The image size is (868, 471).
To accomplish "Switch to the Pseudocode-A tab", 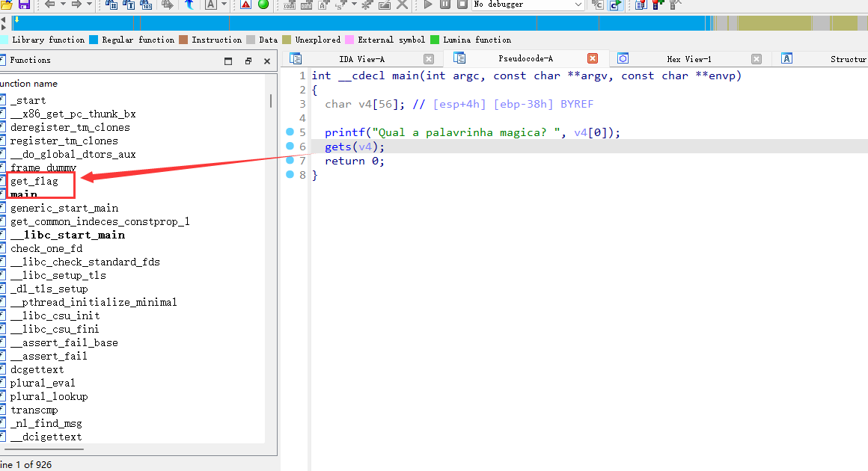I will (525, 58).
